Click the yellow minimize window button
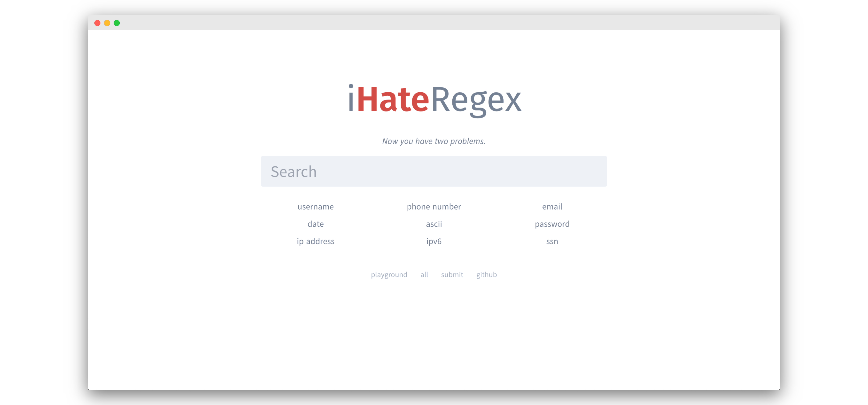The width and height of the screenshot is (868, 405). tap(107, 23)
